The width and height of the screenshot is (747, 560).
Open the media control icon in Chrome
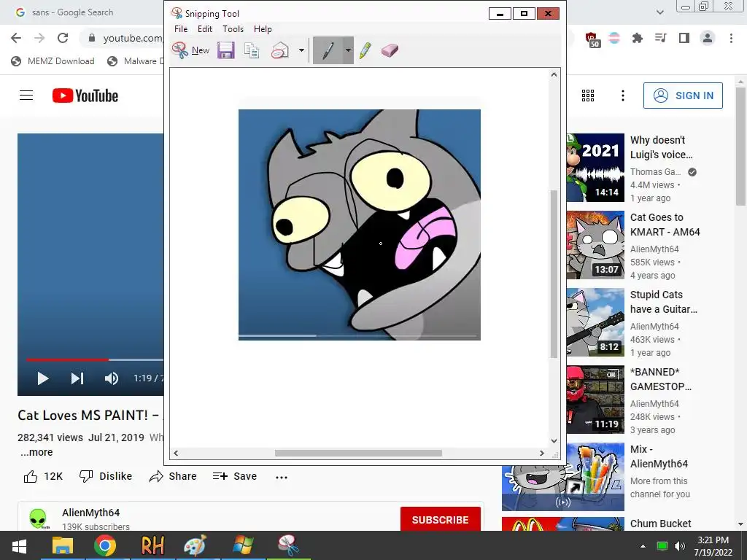tap(660, 38)
